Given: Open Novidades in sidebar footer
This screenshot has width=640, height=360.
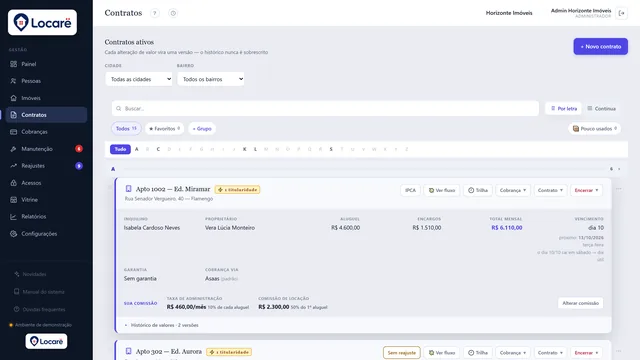Looking at the screenshot, I should coord(30,274).
